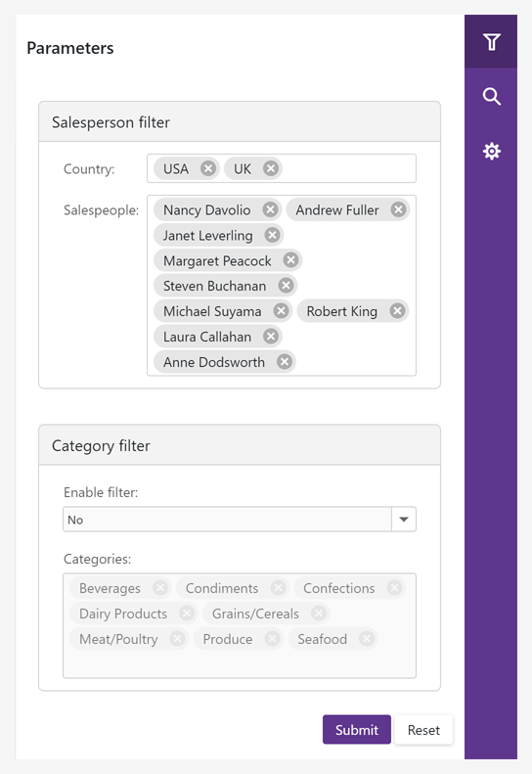Click the Seafood tag remove icon

[366, 639]
